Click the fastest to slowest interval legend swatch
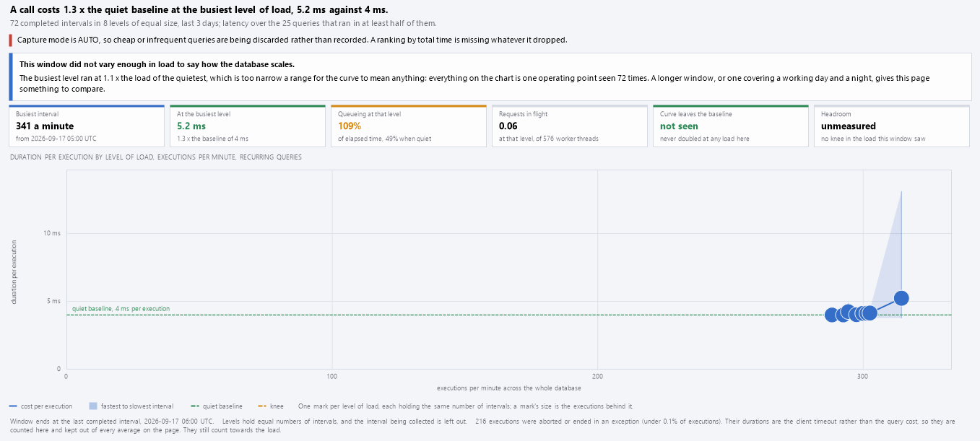Screen dimensions: 980x441 pos(92,406)
